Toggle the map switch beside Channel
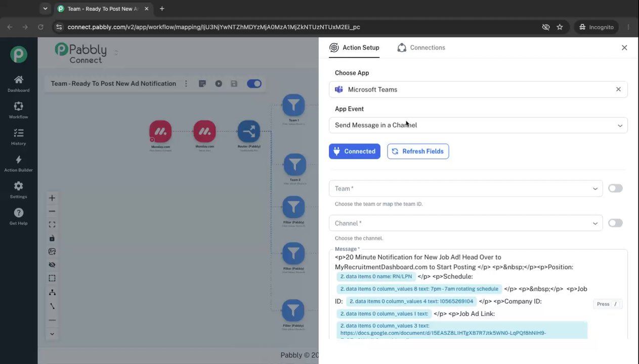The height and width of the screenshot is (364, 639). (x=615, y=223)
